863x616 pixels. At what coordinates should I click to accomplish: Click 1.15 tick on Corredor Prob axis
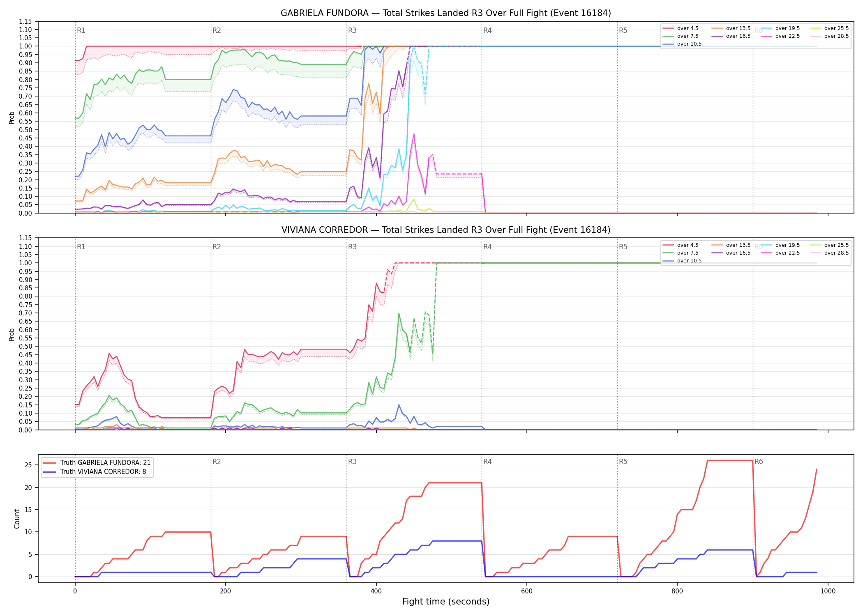tap(25, 238)
